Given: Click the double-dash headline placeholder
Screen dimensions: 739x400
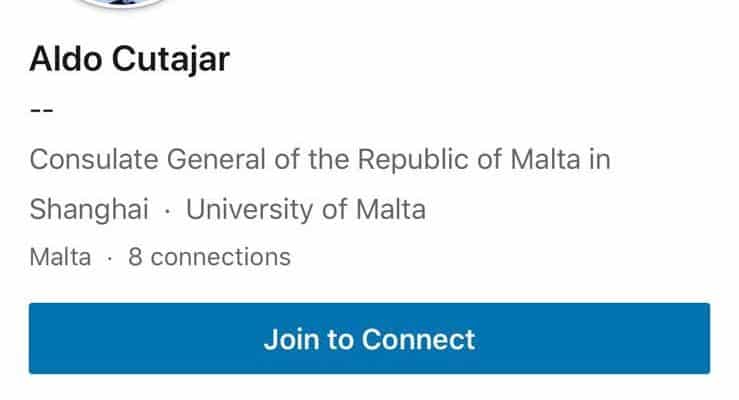Looking at the screenshot, I should pos(41,110).
